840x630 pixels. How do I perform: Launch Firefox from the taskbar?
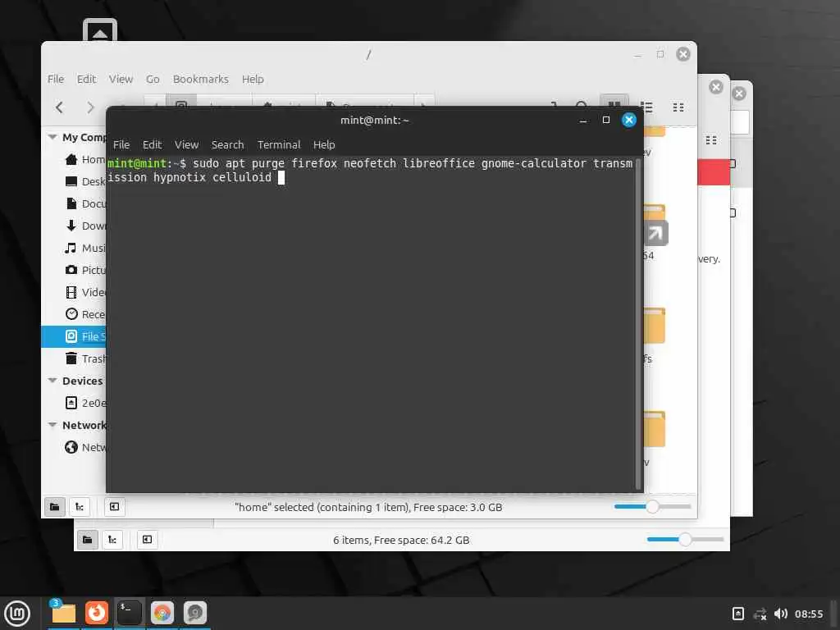click(x=97, y=613)
